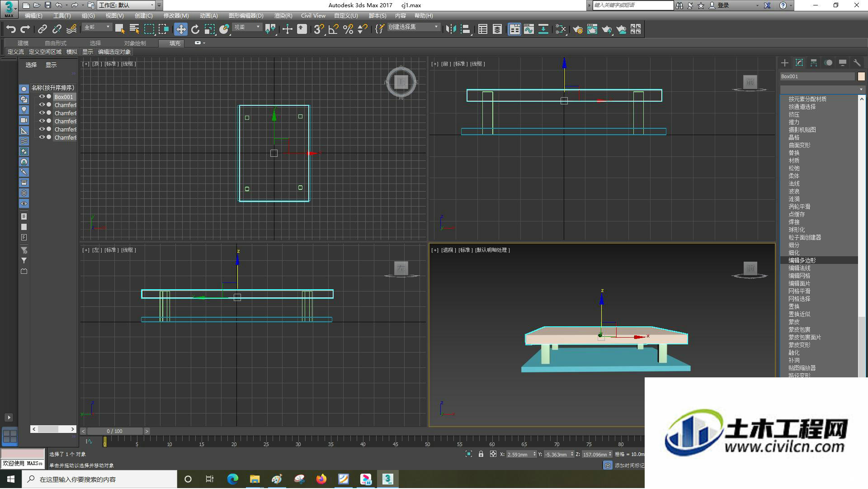This screenshot has width=868, height=489.
Task: Click the Box001 object color swatch
Action: [x=861, y=76]
